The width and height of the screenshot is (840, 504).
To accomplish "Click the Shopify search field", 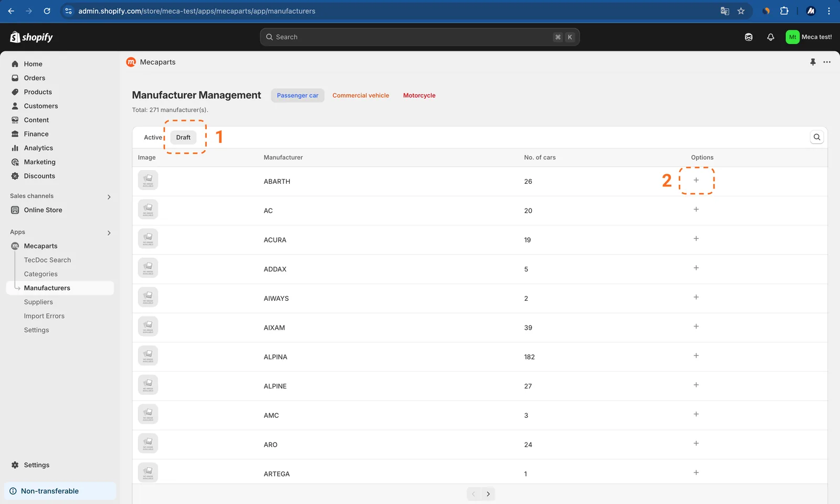I will 419,37.
